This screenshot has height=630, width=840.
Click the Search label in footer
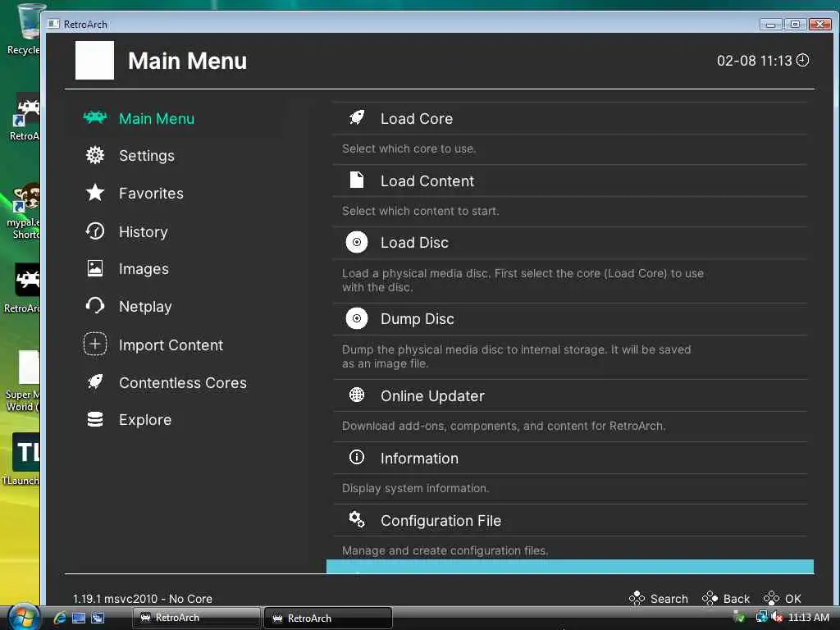click(669, 599)
